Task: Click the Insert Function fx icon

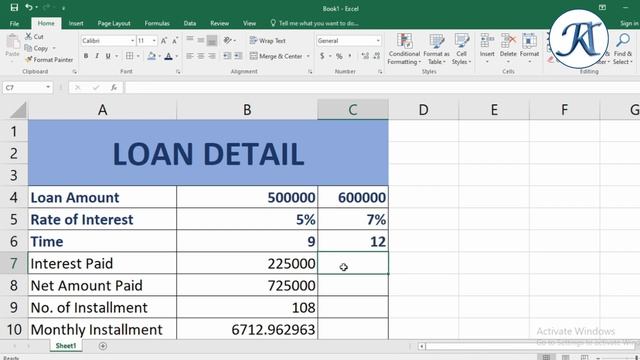Action: click(114, 87)
